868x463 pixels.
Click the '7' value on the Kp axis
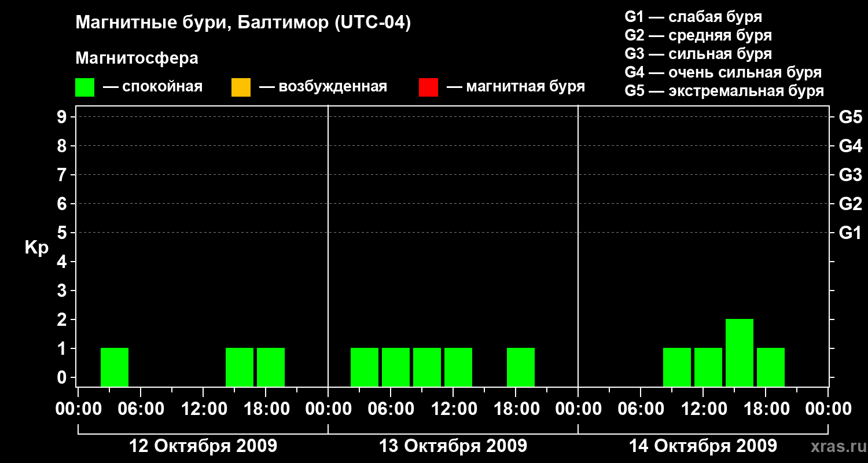[63, 175]
